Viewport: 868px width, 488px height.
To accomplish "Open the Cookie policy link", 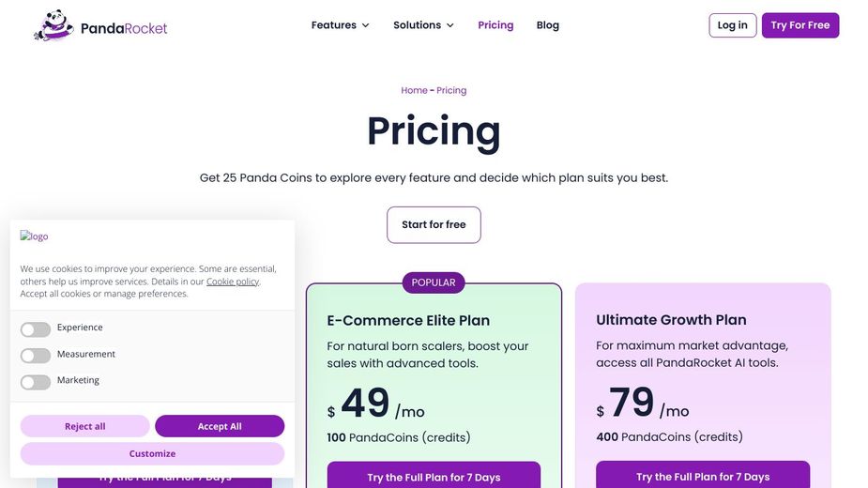I will (233, 282).
